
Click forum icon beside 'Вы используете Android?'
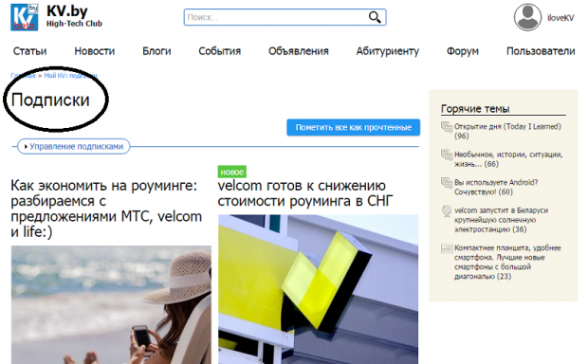(x=447, y=183)
